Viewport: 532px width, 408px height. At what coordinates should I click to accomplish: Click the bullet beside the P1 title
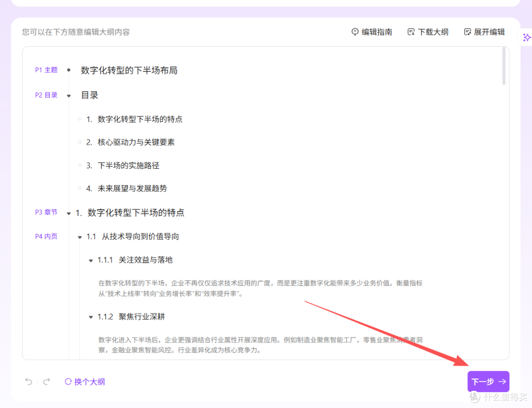coord(68,70)
